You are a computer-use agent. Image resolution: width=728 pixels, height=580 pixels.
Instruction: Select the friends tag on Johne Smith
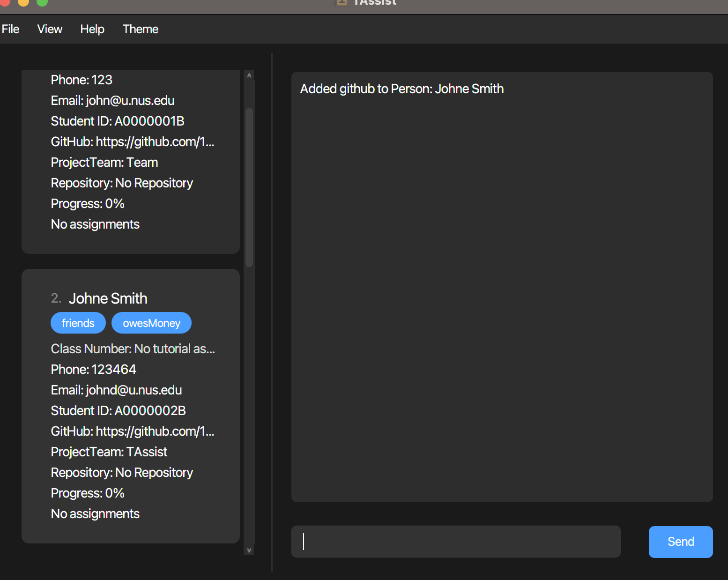click(78, 323)
